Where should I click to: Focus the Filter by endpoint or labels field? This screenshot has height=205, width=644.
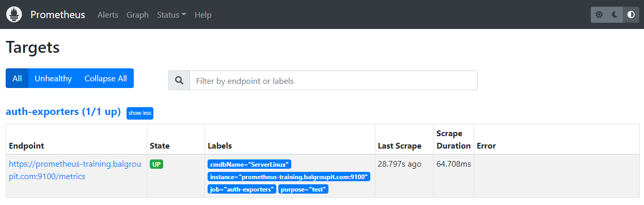[334, 80]
